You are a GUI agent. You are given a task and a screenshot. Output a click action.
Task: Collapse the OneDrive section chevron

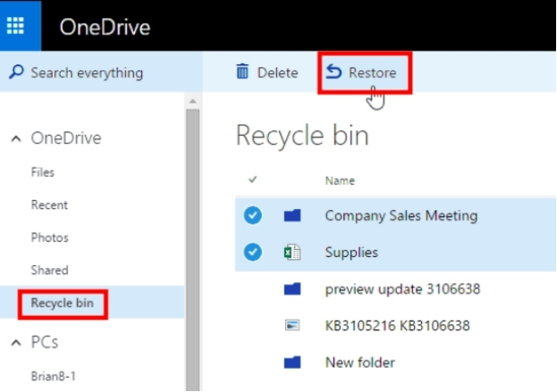(x=15, y=138)
